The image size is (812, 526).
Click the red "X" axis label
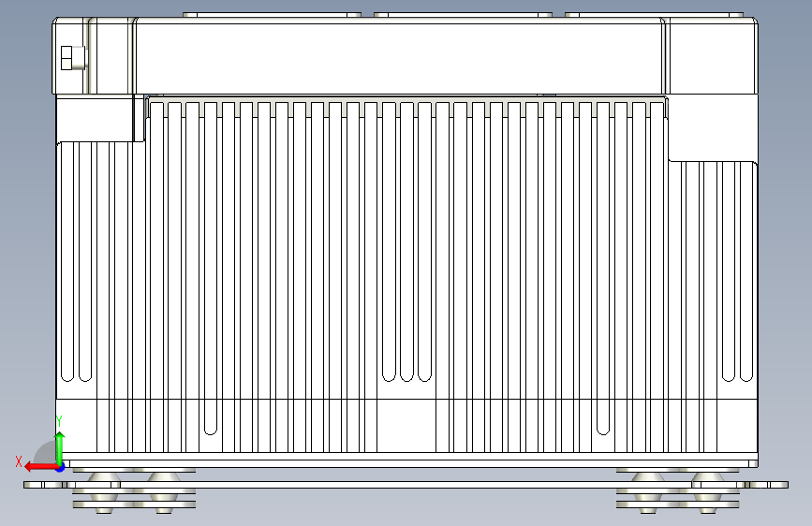point(19,461)
